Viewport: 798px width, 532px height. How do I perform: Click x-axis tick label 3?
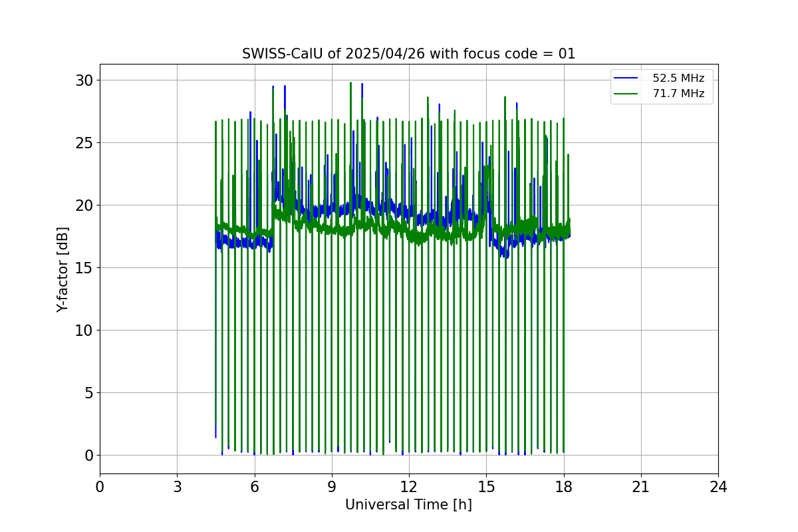(177, 487)
